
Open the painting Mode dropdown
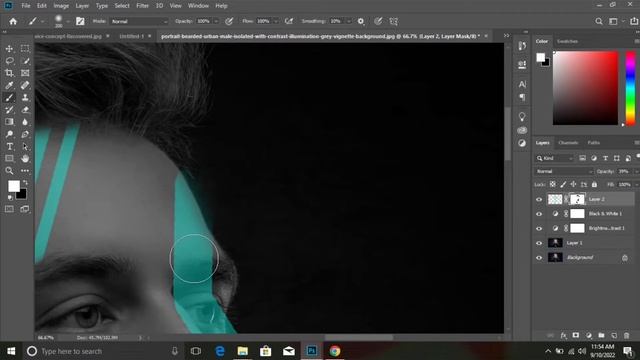(139, 21)
